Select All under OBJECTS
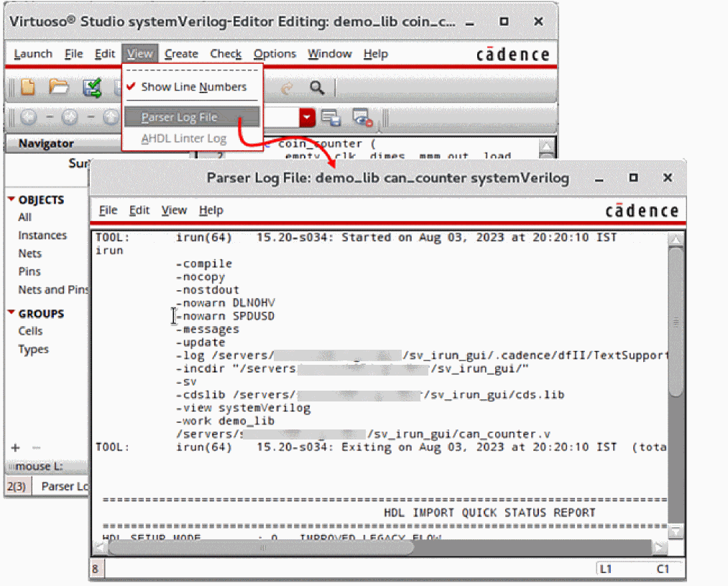Viewport: 728px width, 586px height. pos(24,217)
